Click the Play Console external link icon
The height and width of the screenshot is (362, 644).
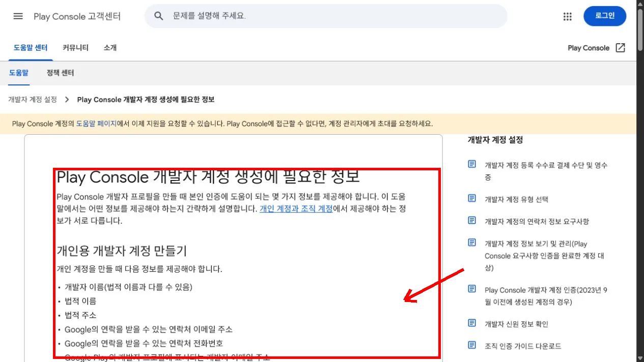pos(620,48)
